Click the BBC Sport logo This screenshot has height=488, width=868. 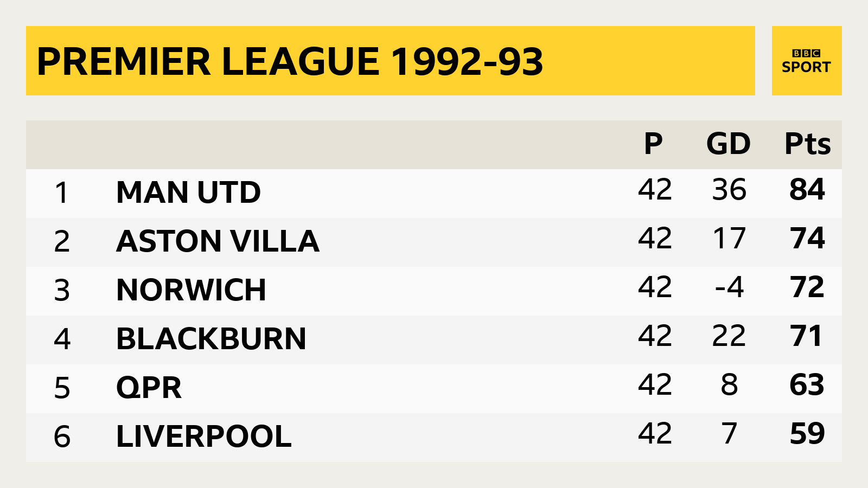click(807, 61)
